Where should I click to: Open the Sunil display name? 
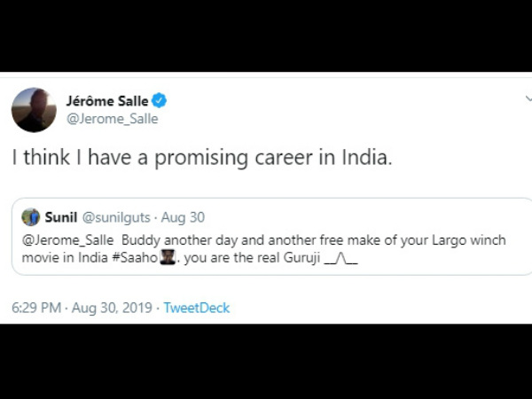click(x=61, y=217)
